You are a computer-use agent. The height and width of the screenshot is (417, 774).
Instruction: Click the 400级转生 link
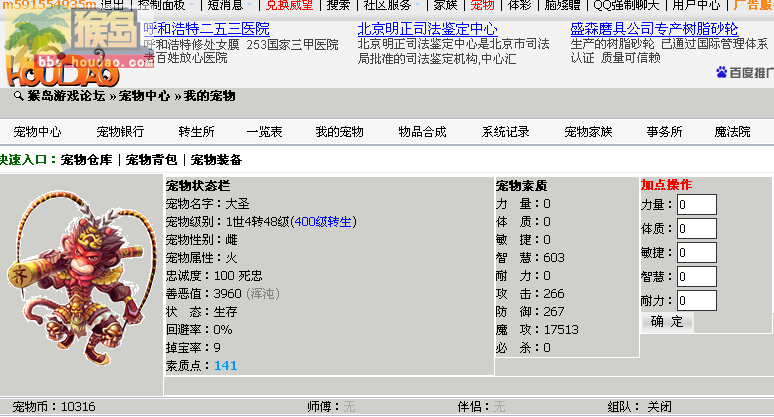(x=323, y=222)
